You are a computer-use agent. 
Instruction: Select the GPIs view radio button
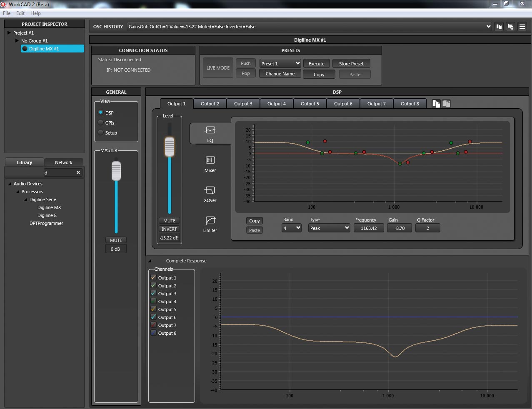(x=101, y=122)
